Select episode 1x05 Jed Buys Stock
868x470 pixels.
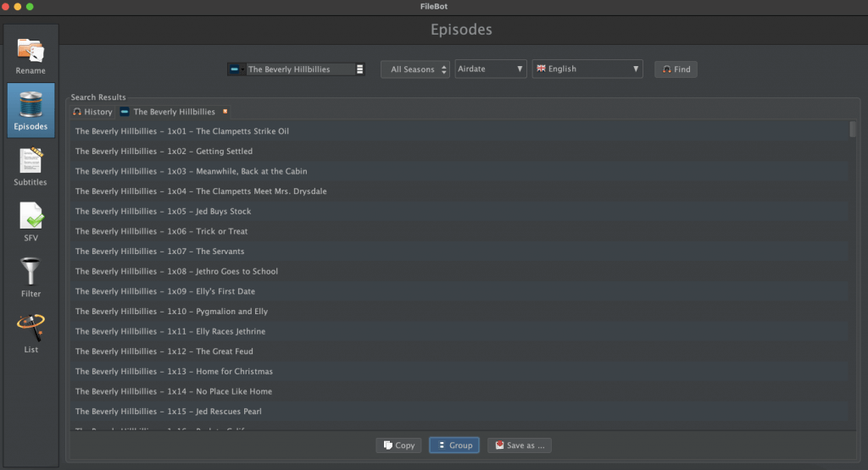tap(459, 211)
